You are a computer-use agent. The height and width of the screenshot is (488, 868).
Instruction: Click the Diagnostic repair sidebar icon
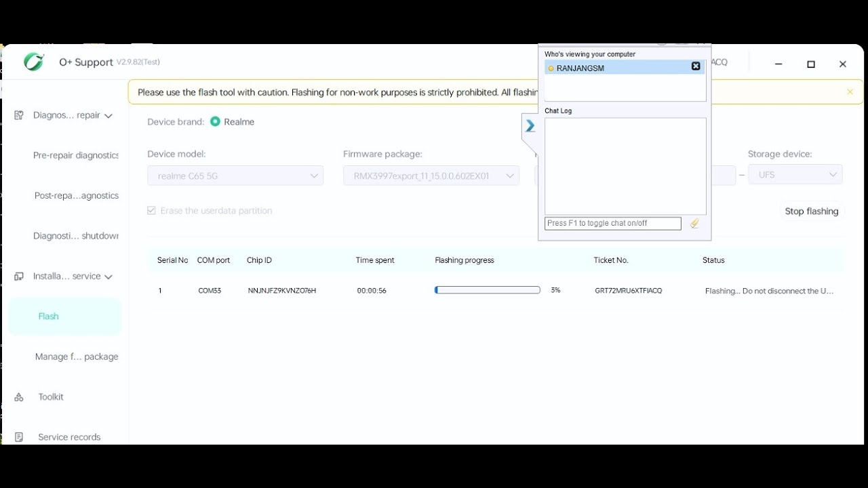click(19, 115)
